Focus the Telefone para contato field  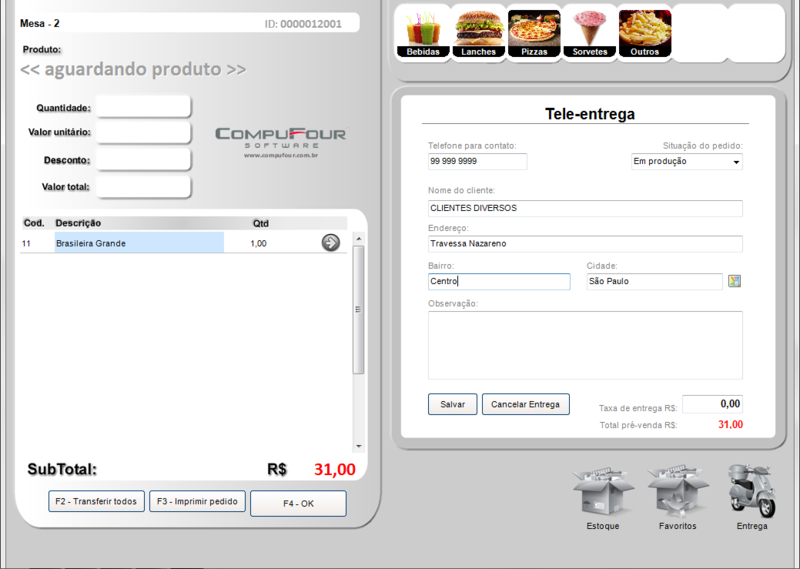[x=477, y=162]
